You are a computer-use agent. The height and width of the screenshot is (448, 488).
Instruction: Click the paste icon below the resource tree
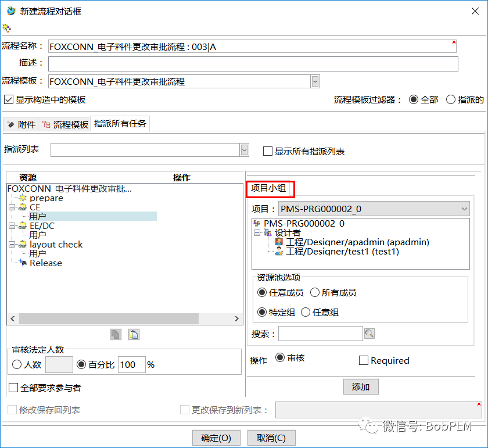point(134,334)
